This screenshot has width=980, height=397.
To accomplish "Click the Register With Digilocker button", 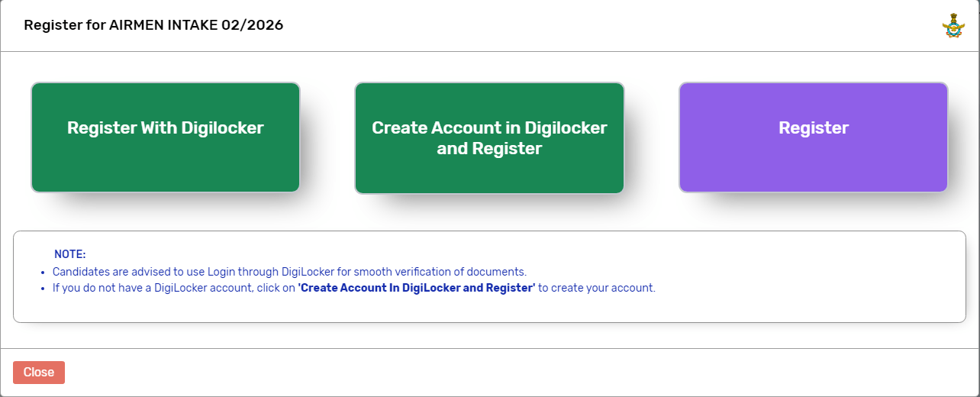I will (x=165, y=137).
